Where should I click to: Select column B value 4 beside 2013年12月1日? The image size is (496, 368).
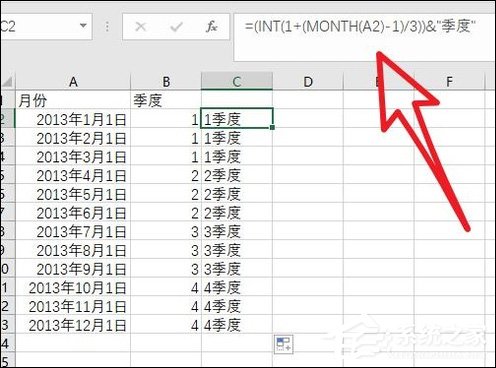pyautogui.click(x=166, y=325)
